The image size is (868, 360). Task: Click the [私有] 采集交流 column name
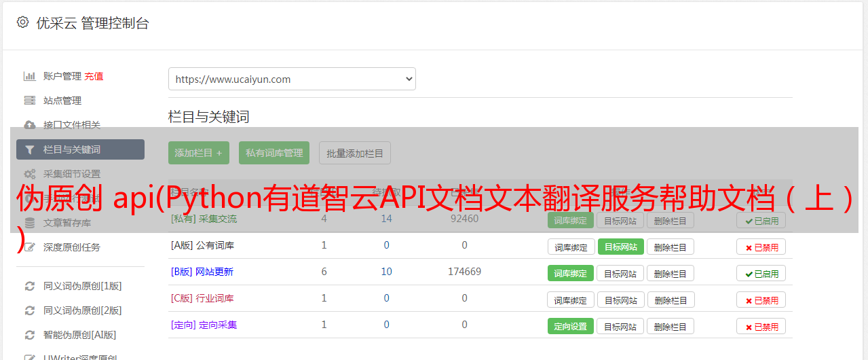point(204,219)
